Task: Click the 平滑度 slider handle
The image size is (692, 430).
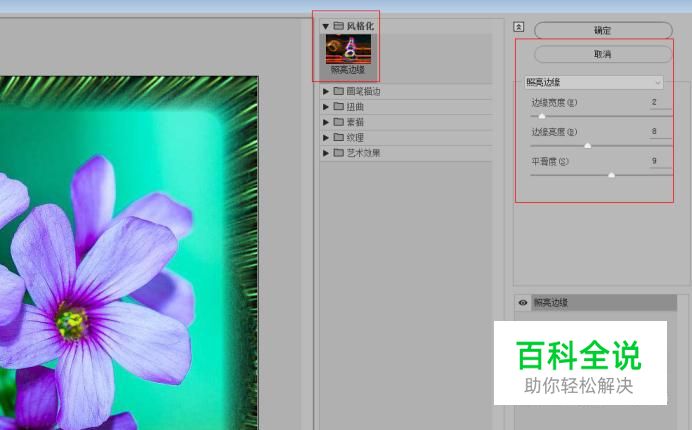Action: 611,175
